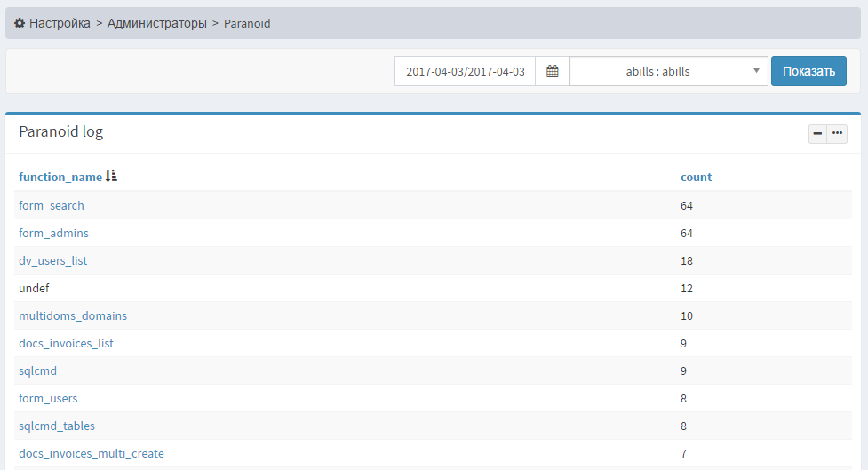Image resolution: width=868 pixels, height=470 pixels.
Task: Open the calendar date picker icon
Action: (x=553, y=71)
